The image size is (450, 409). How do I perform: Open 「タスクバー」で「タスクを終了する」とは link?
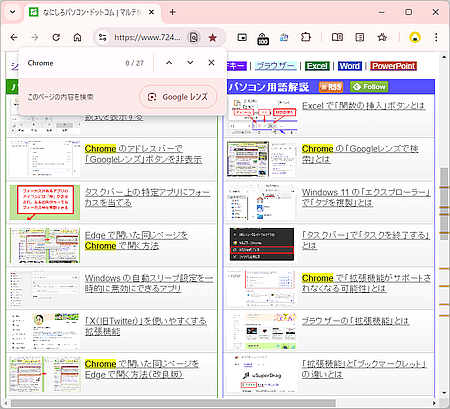coord(366,240)
